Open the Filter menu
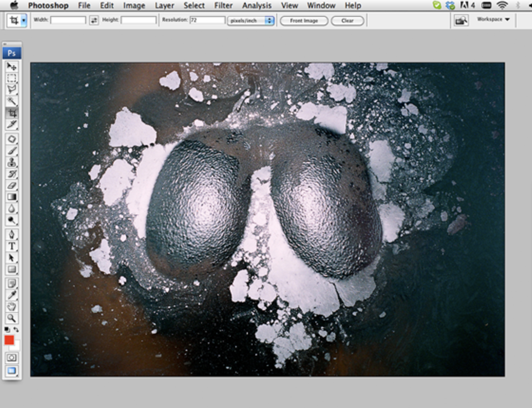The image size is (532, 408). 223,6
